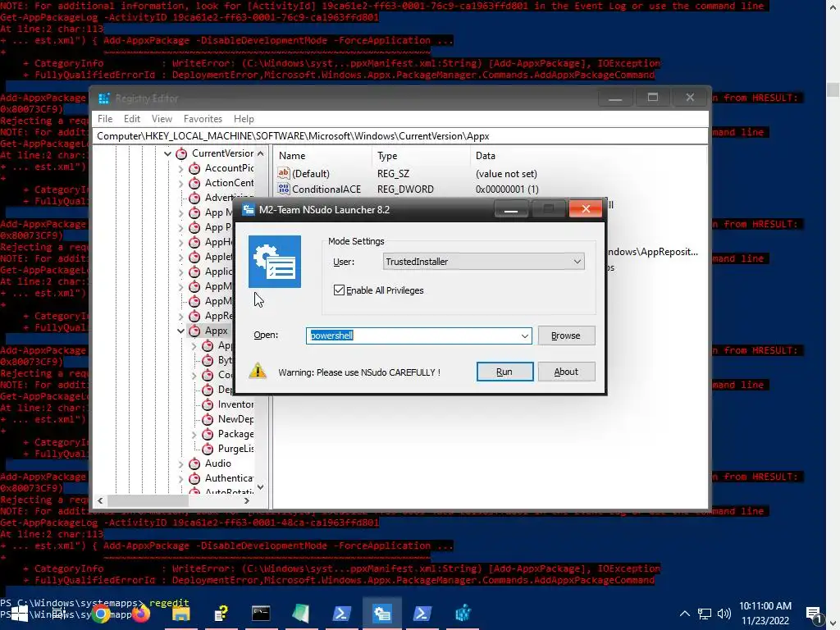
Task: Open the notification center icon
Action: click(x=813, y=614)
